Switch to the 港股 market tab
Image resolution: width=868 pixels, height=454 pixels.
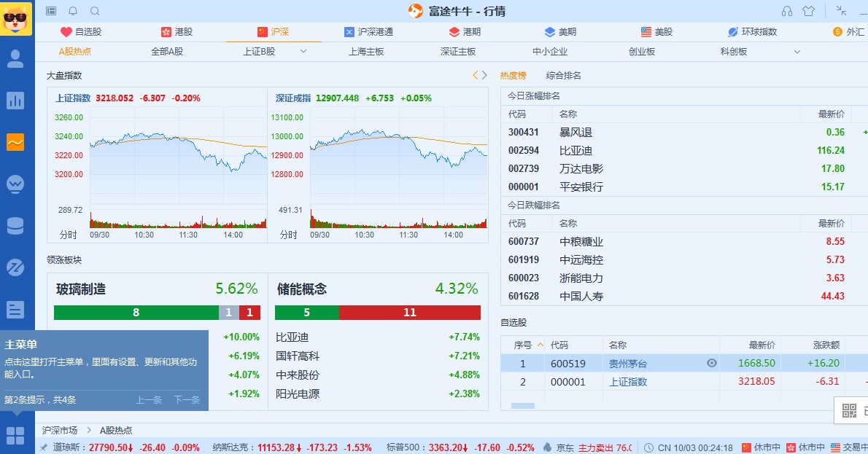[177, 32]
